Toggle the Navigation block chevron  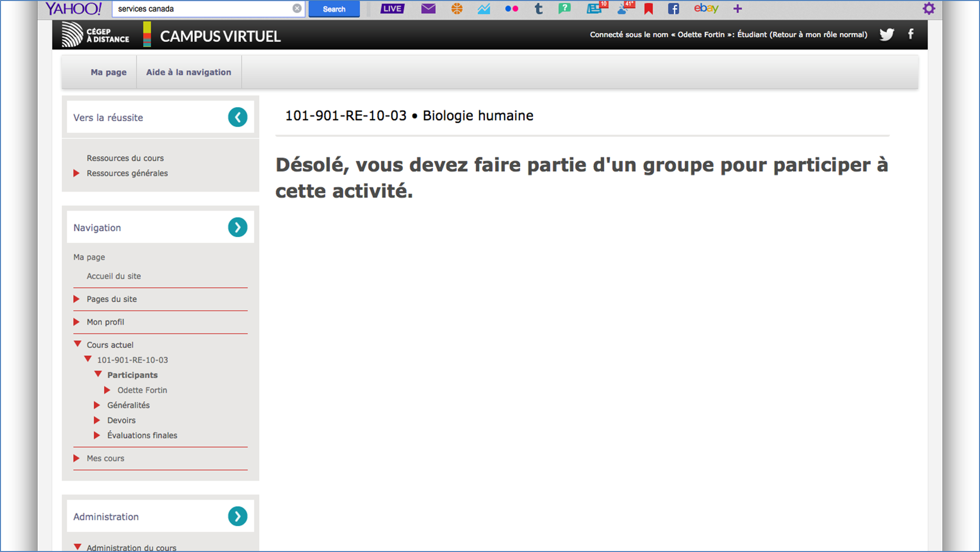[x=238, y=227]
